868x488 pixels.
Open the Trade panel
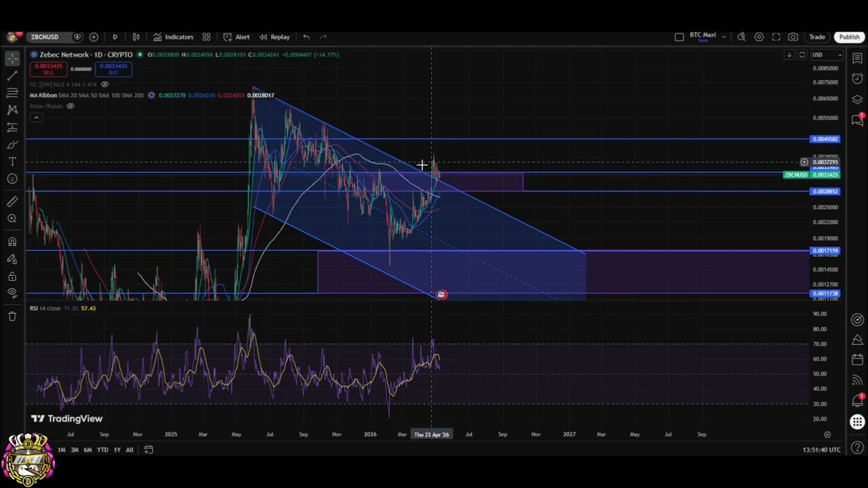pyautogui.click(x=817, y=37)
